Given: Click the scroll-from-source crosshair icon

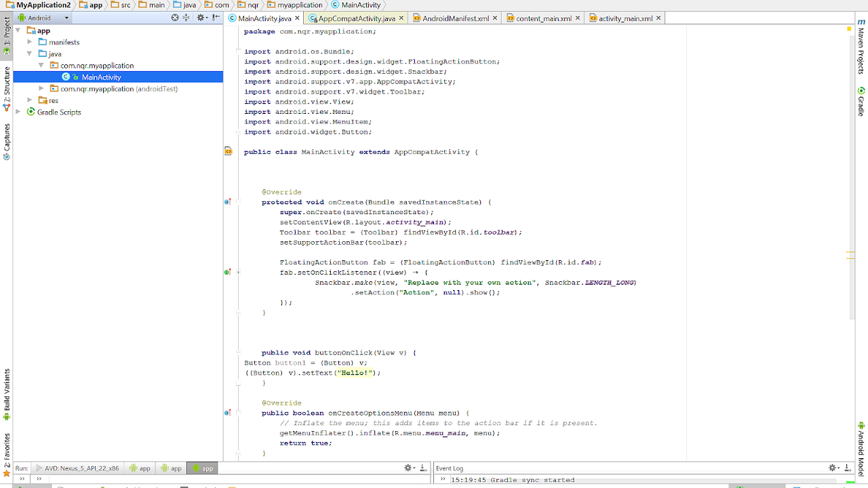Looking at the screenshot, I should tap(175, 18).
